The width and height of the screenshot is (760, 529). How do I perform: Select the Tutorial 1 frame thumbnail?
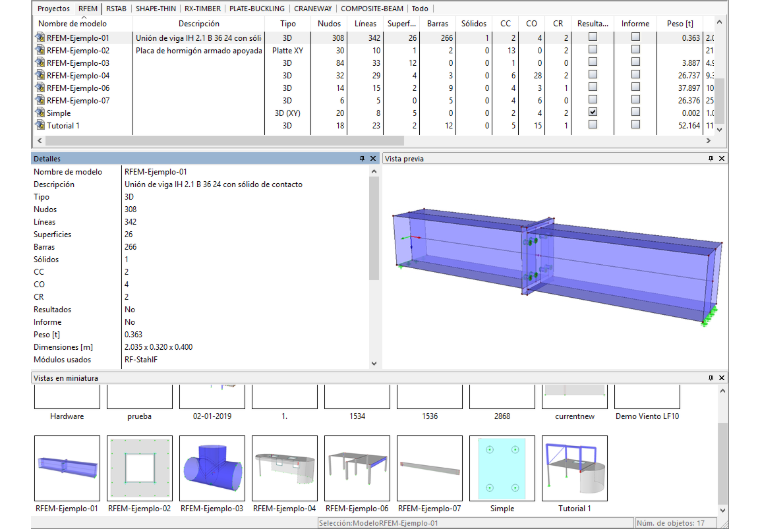[x=574, y=468]
